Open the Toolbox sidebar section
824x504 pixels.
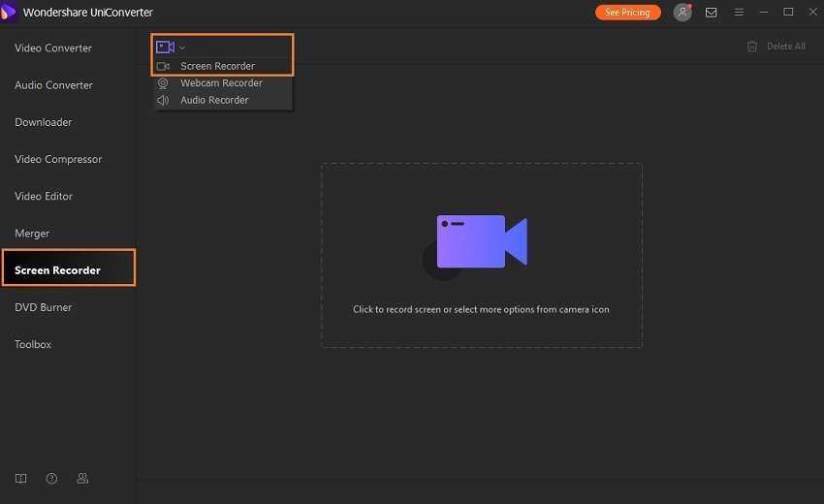33,344
